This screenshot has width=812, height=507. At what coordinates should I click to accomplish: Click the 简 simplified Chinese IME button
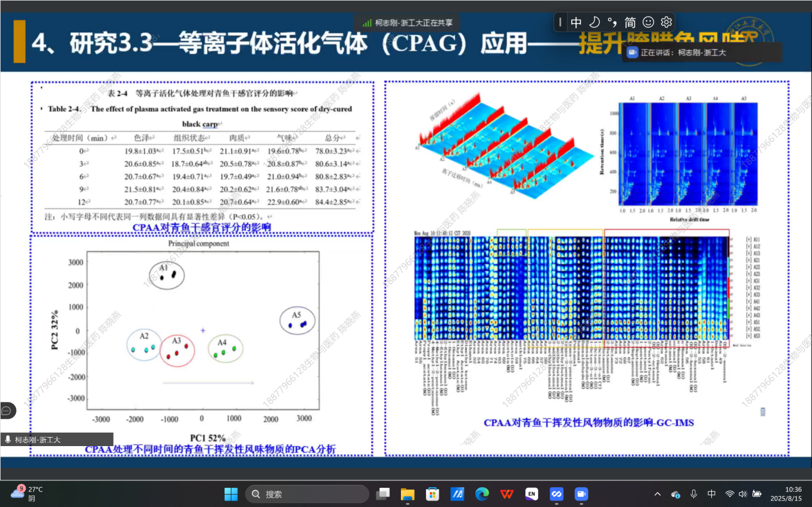[x=630, y=22]
